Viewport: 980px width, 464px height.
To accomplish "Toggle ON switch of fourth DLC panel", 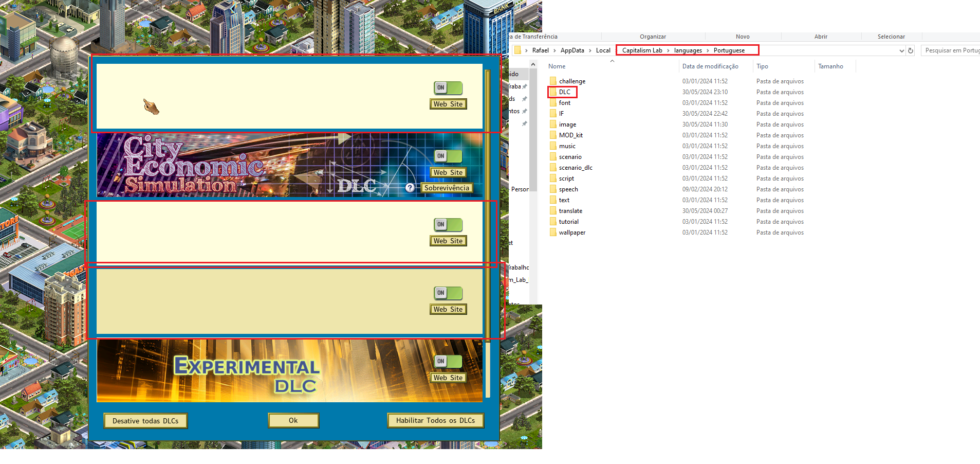I will click(x=448, y=293).
